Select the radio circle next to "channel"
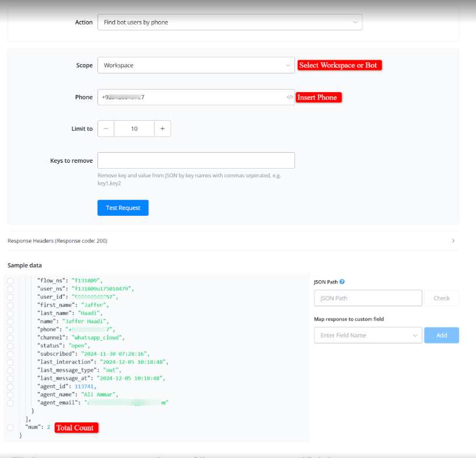Viewport: 476px width, 458px height. (11, 337)
